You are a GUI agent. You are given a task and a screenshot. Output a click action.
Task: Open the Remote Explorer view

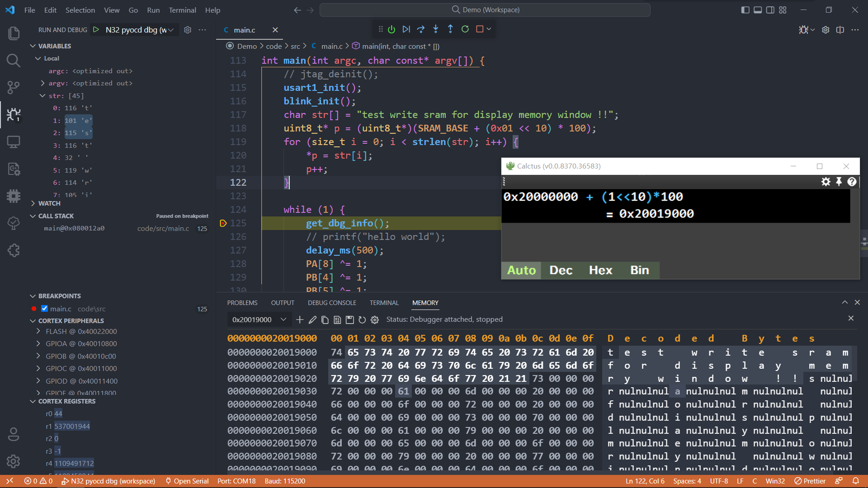[x=14, y=141]
